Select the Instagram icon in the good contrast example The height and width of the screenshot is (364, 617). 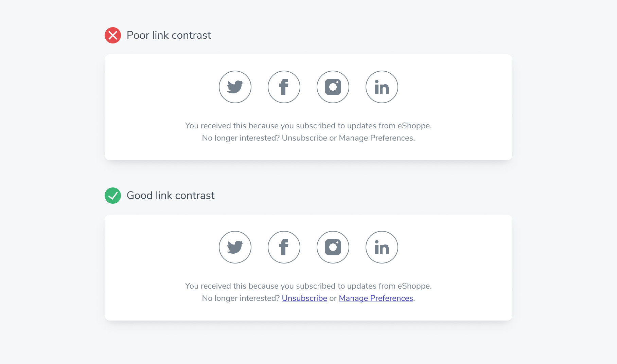pos(333,247)
